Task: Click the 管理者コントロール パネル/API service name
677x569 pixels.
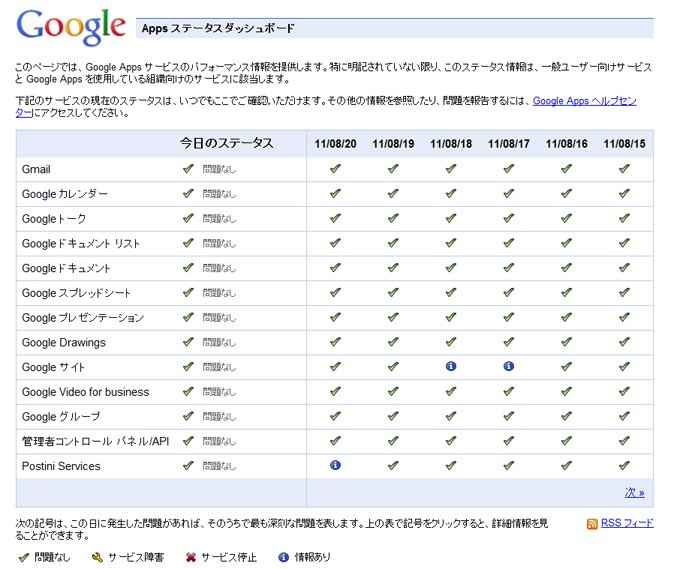Action: [x=95, y=441]
